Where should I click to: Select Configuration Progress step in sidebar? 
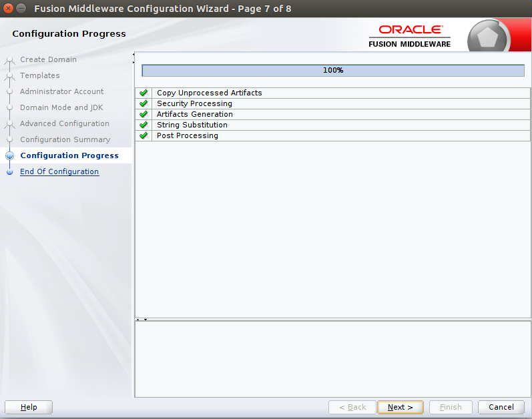click(x=69, y=155)
